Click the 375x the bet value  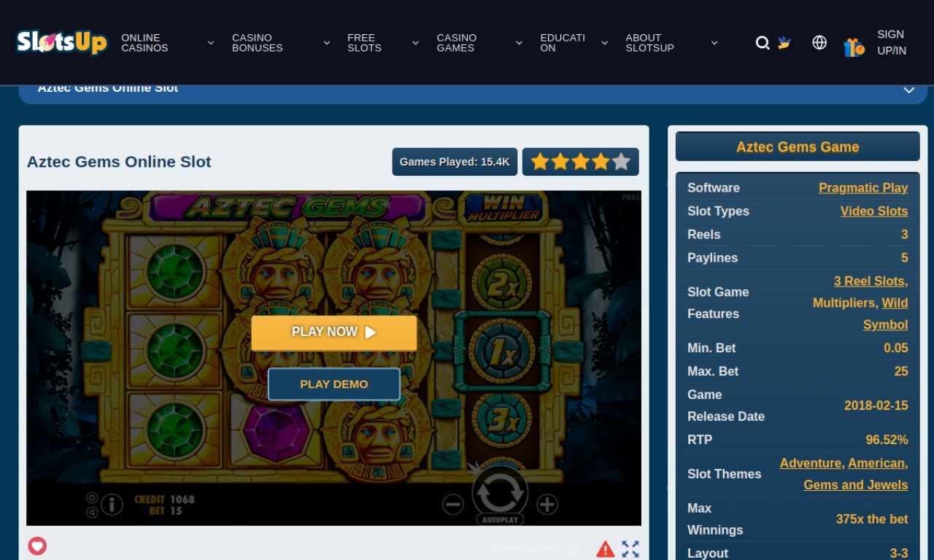(872, 519)
